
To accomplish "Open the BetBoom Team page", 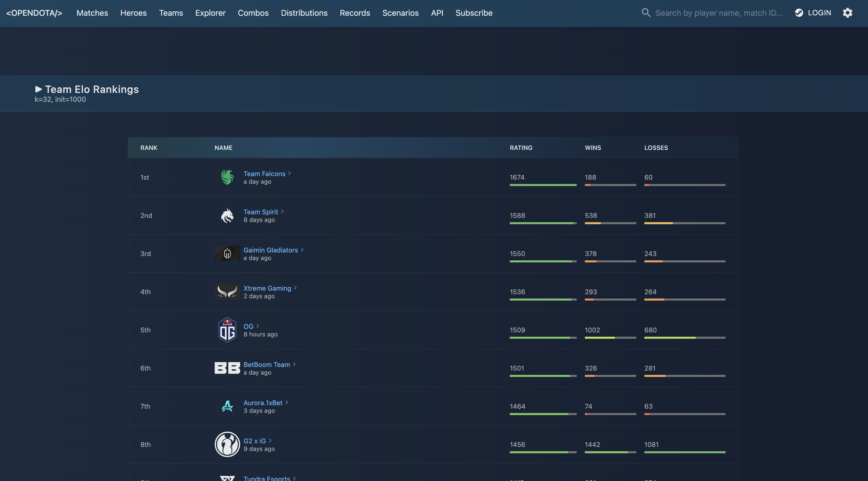I will (267, 364).
